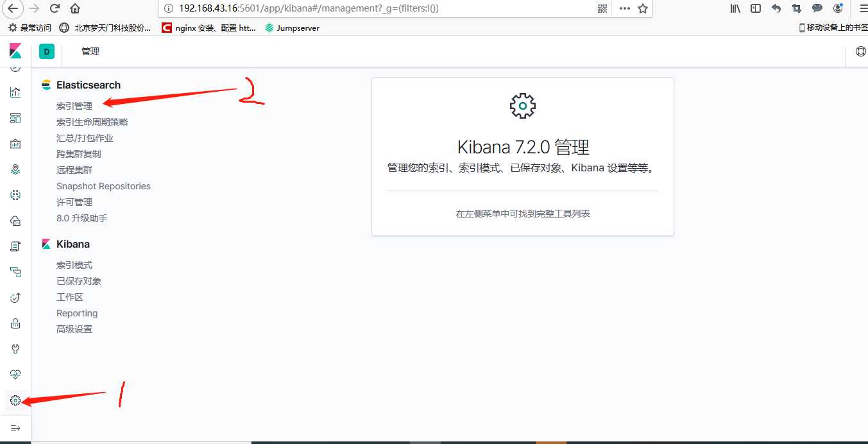Screen dimensions: 868x444
Task: Click the screenshot crop icon in the browser toolbar
Action: [797, 8]
